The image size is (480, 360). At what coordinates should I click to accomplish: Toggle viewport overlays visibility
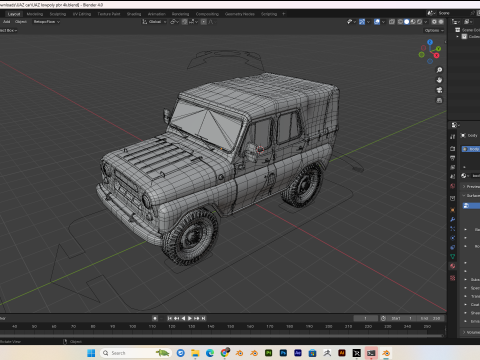[x=377, y=22]
